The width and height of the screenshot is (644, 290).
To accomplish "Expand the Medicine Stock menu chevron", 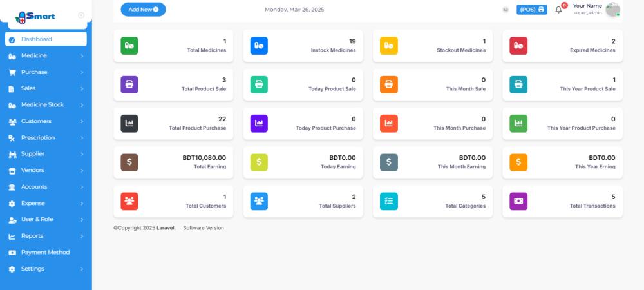I will click(82, 105).
